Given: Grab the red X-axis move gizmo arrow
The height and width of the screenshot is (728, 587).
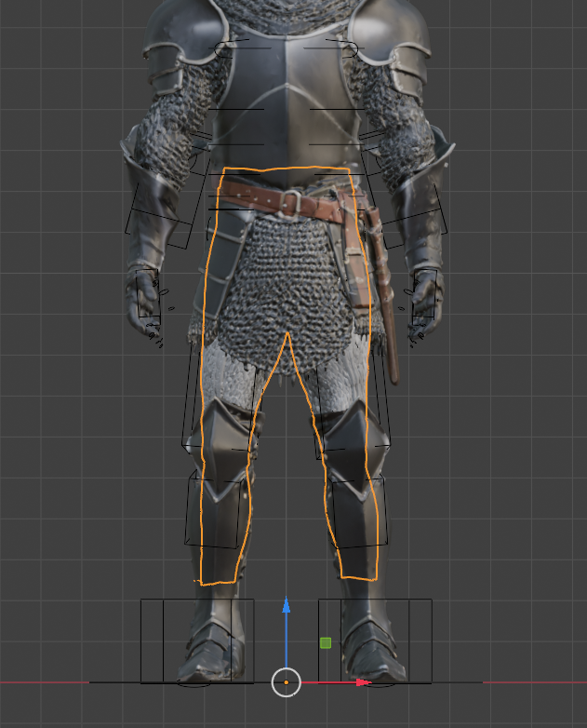Looking at the screenshot, I should click(363, 682).
